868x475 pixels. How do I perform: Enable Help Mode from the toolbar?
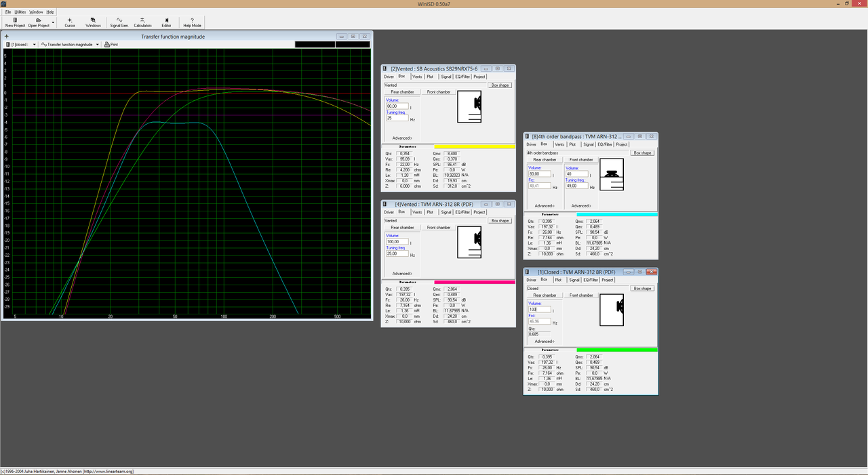pos(193,22)
